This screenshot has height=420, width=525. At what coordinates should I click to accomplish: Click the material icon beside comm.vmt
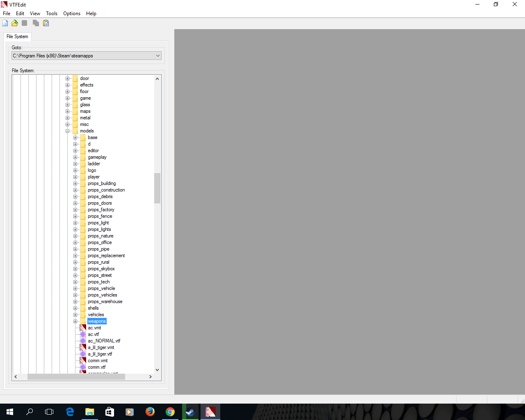click(x=83, y=361)
